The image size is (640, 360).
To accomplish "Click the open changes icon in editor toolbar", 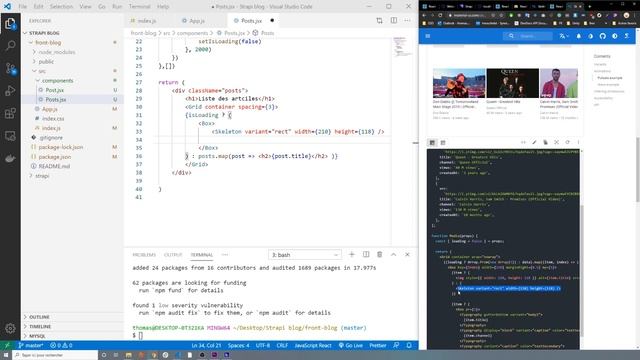I will click(380, 20).
